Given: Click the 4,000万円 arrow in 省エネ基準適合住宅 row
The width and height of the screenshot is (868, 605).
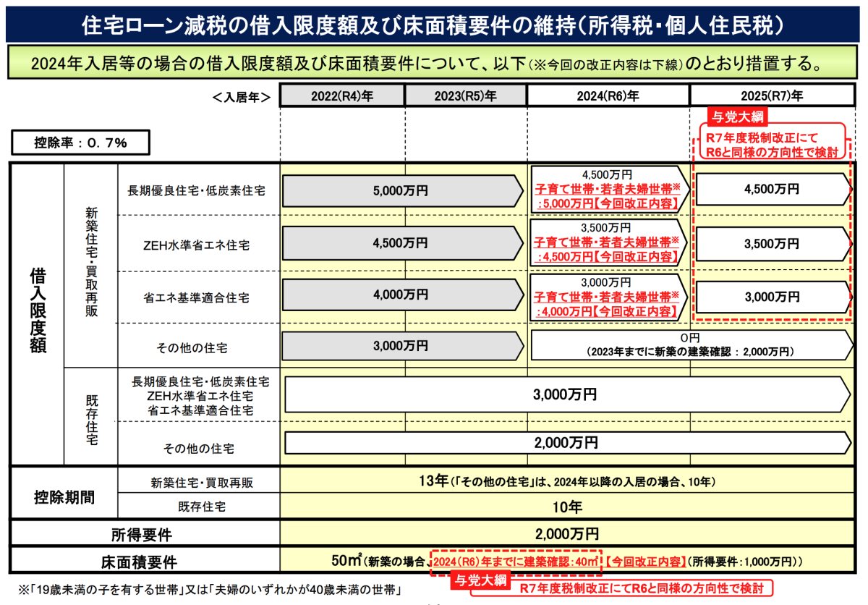Looking at the screenshot, I should tap(401, 295).
